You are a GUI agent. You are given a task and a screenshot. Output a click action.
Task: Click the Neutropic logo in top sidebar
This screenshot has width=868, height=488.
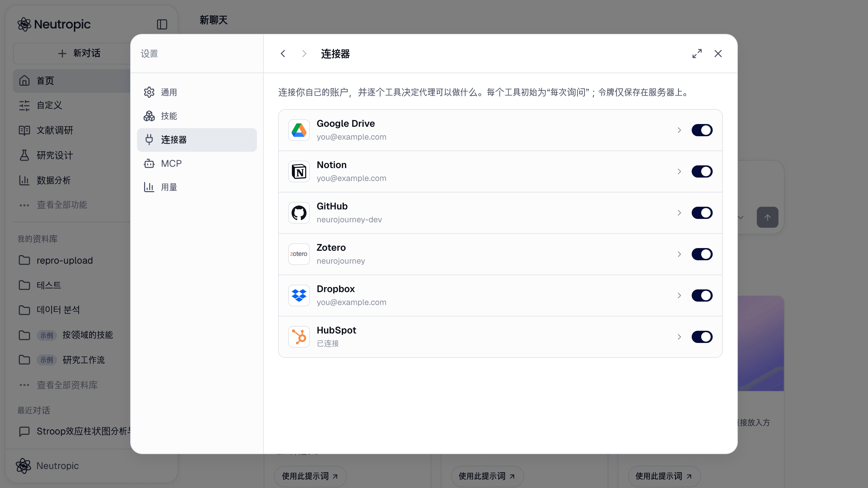point(54,24)
